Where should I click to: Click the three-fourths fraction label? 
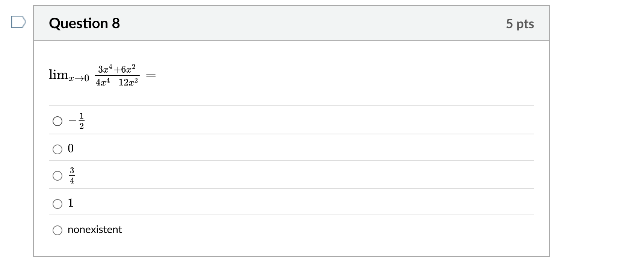(x=72, y=176)
